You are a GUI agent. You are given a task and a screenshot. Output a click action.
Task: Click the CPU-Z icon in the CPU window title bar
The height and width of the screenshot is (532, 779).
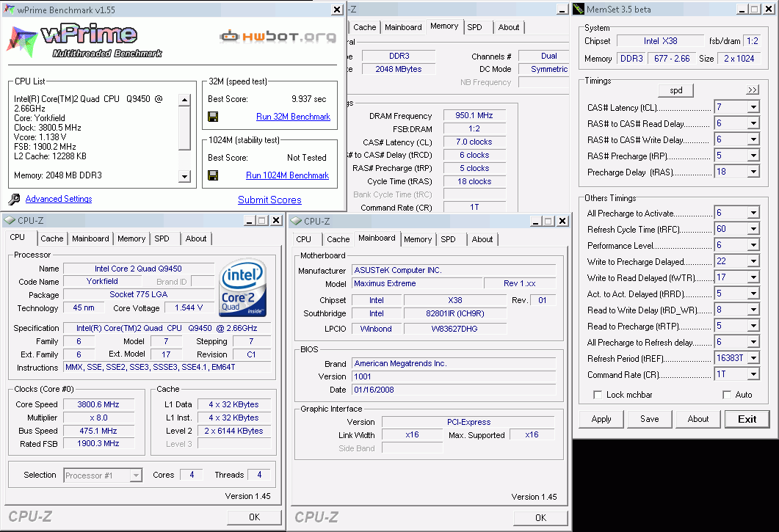[x=10, y=220]
